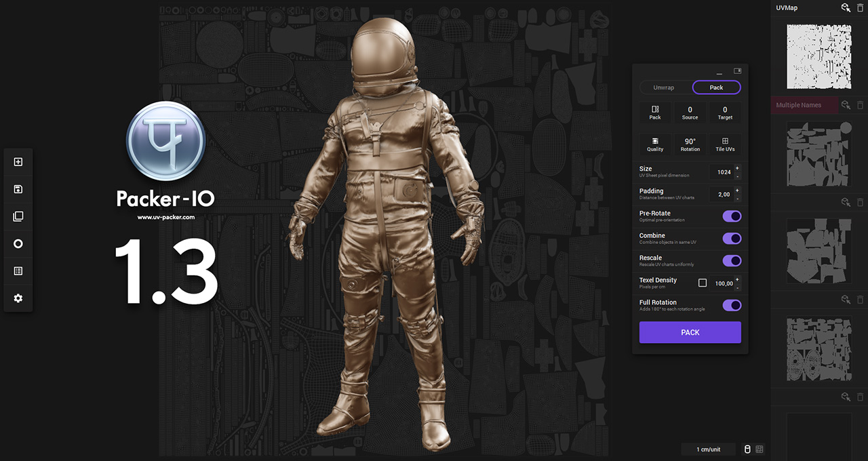The image size is (868, 461).
Task: Increase Padding with the plus stepper
Action: [x=738, y=191]
